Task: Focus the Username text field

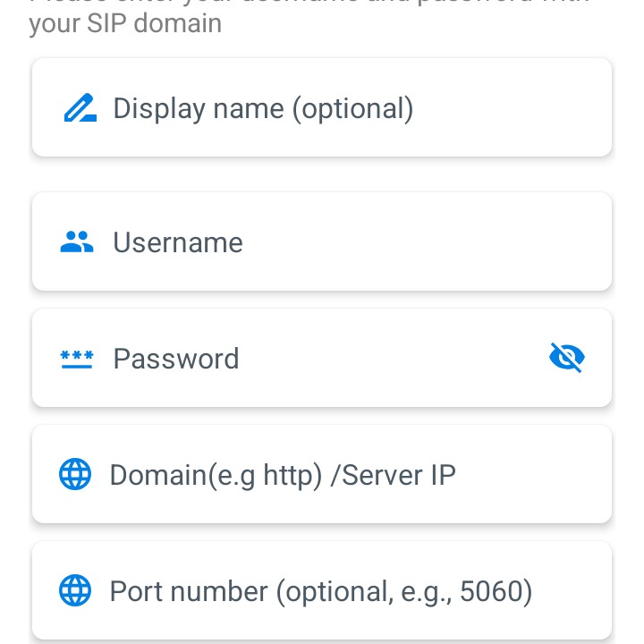Action: [x=322, y=241]
